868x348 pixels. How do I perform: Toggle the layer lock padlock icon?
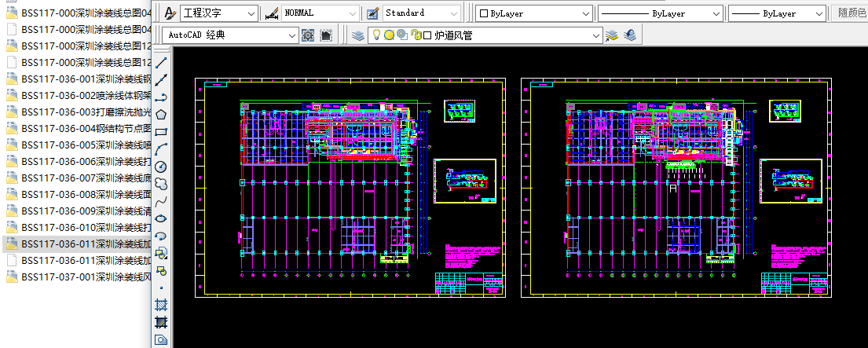(415, 35)
